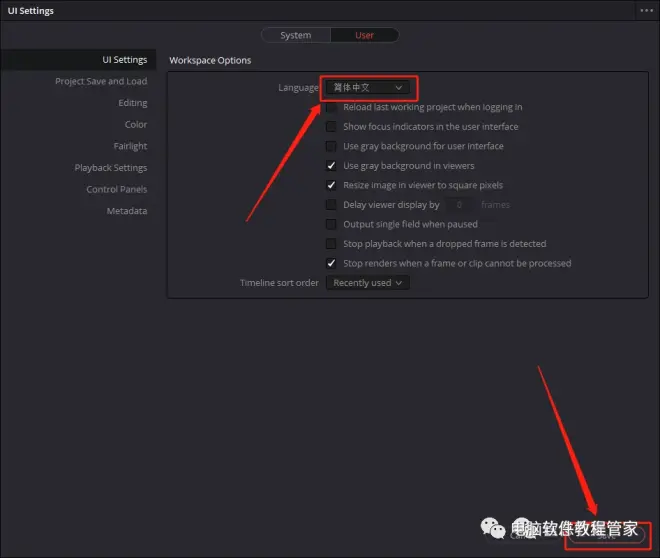
Task: Open the three-dot options menu
Action: 647,11
